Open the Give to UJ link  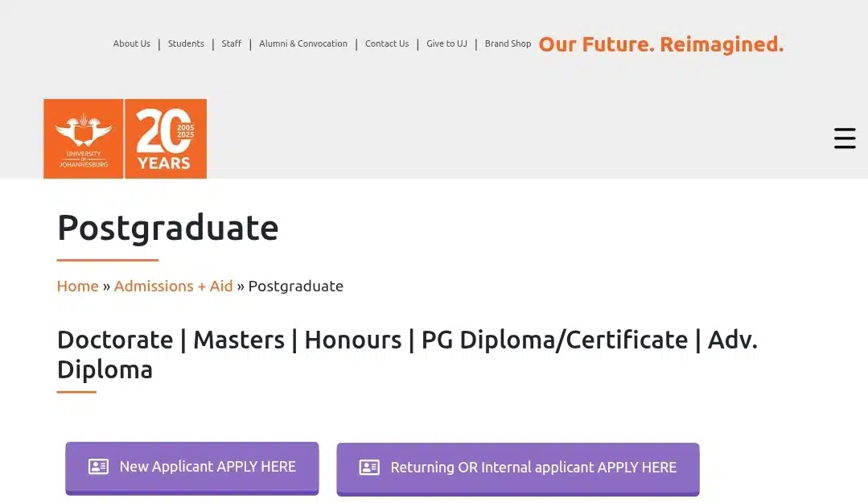(446, 43)
